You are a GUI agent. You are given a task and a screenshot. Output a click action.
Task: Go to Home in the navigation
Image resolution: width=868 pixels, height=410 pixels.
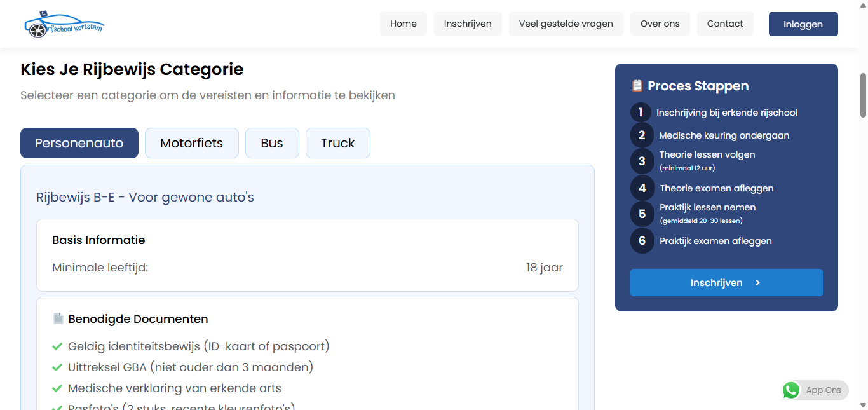pyautogui.click(x=403, y=24)
